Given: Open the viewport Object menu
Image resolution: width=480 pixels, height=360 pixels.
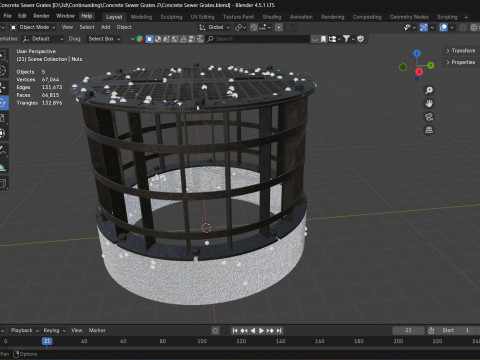Looking at the screenshot, I should 124,27.
